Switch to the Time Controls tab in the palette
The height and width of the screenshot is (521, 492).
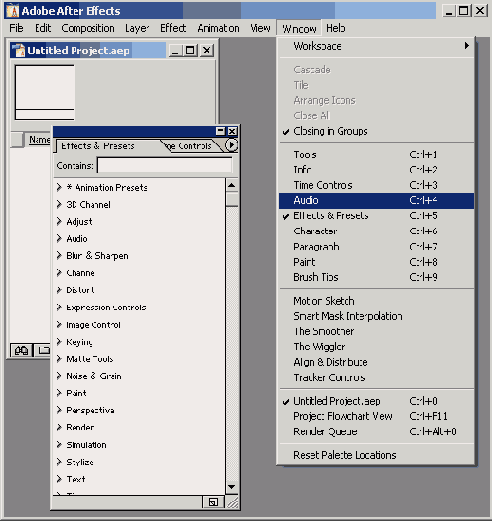[191, 146]
